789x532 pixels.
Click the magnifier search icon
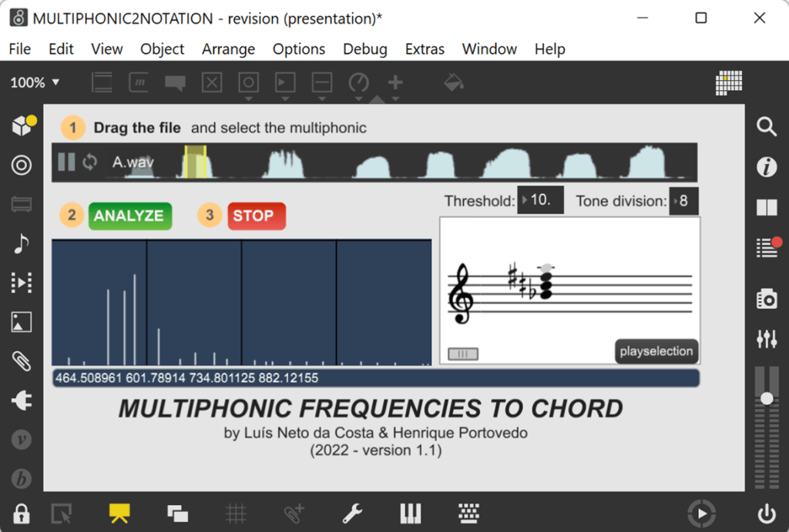tap(766, 127)
